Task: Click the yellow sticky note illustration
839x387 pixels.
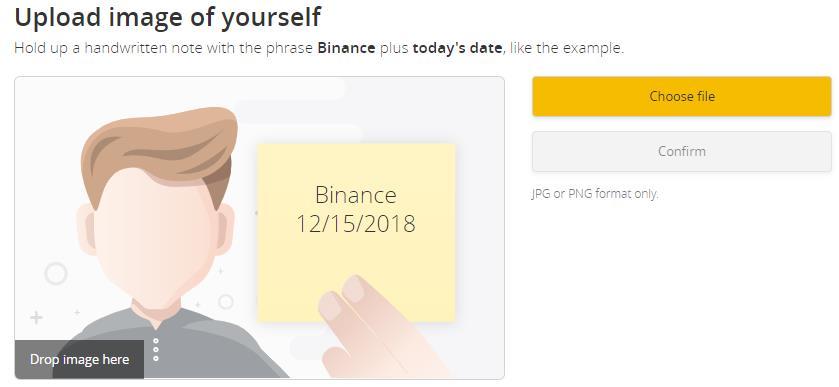Action: (356, 232)
